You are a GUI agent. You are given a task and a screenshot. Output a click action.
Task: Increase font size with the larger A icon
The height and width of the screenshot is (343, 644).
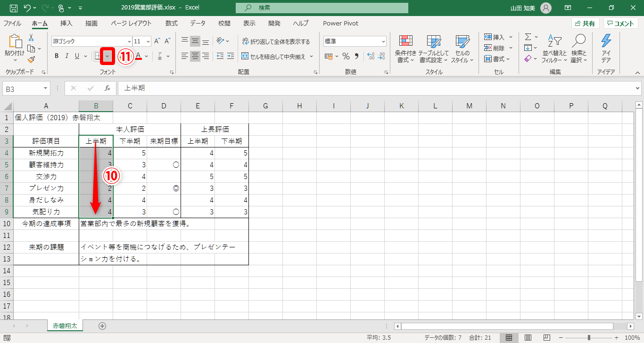tap(157, 41)
